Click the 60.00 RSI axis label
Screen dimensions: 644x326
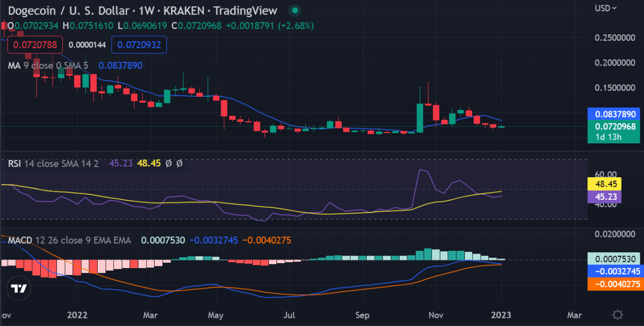[605, 175]
